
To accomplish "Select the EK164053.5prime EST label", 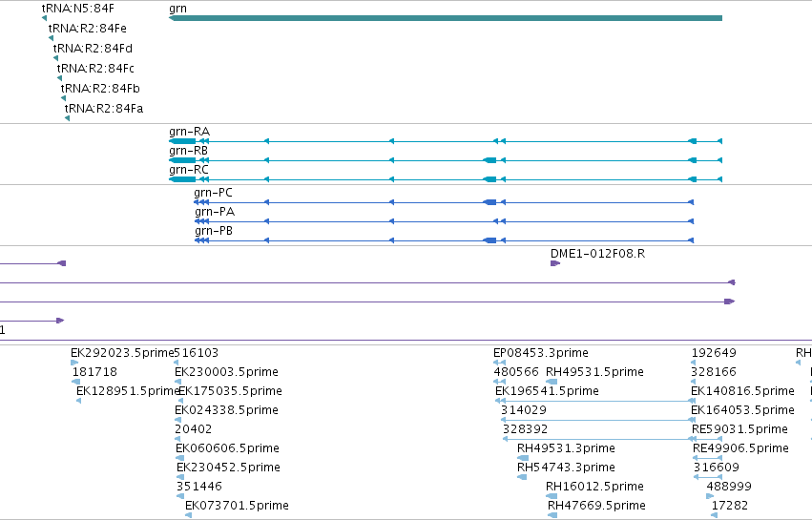I will pyautogui.click(x=742, y=410).
